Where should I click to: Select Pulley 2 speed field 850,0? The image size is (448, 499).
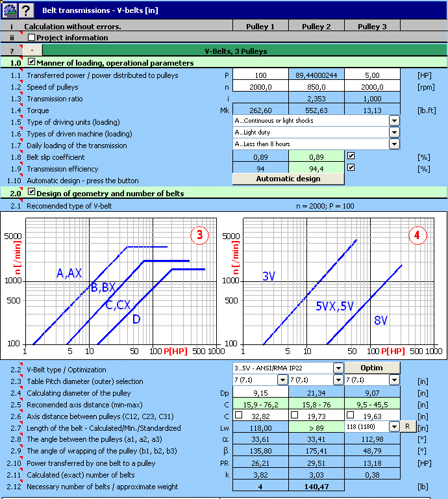pyautogui.click(x=316, y=87)
